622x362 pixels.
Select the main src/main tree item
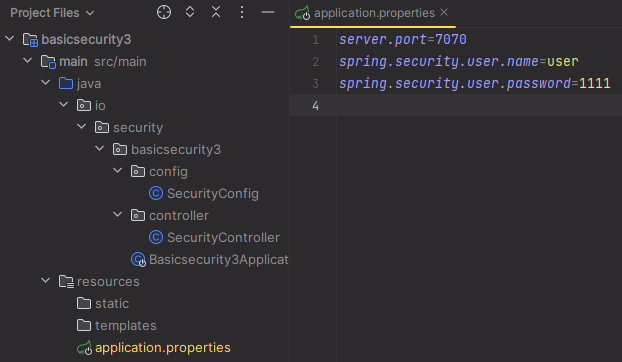[x=103, y=61]
